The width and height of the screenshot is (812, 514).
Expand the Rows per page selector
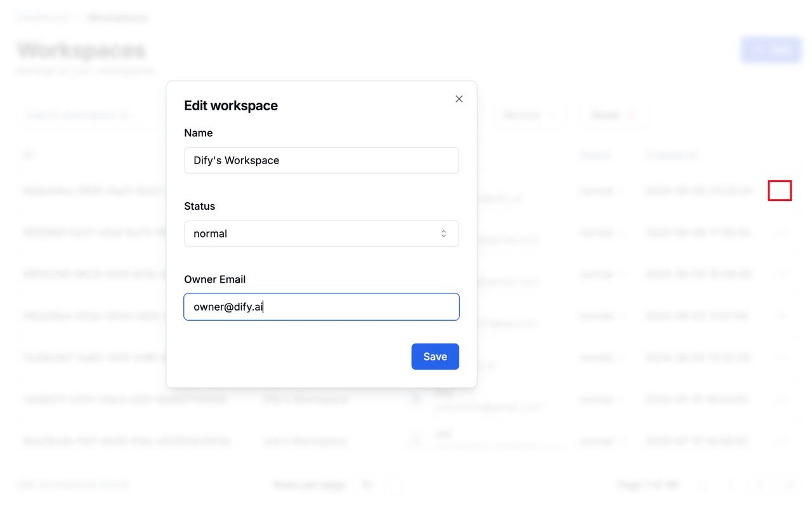coord(377,485)
